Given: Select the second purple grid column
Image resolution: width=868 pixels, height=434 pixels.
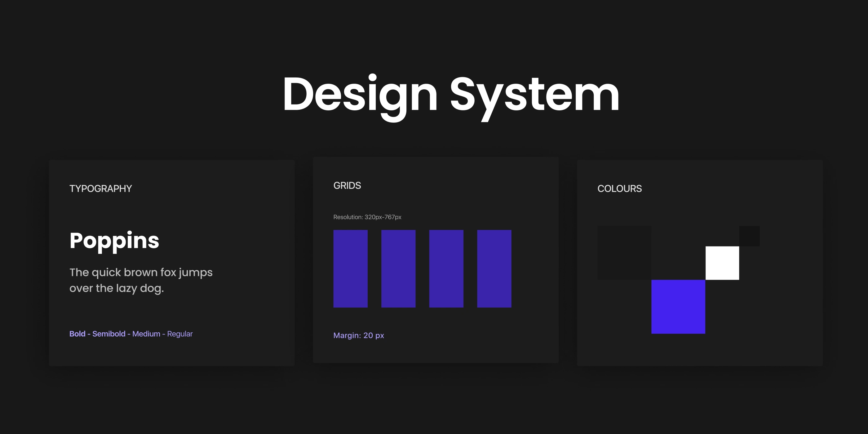Looking at the screenshot, I should pyautogui.click(x=398, y=268).
